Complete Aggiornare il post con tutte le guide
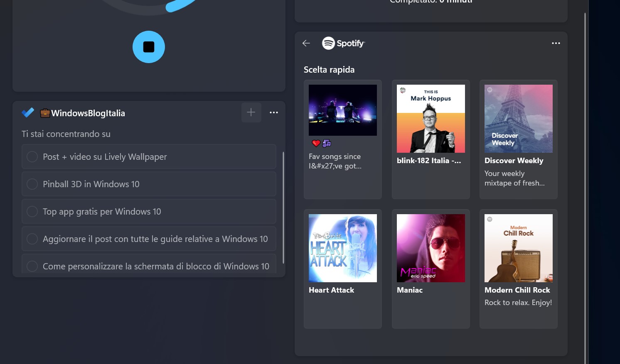 click(32, 239)
